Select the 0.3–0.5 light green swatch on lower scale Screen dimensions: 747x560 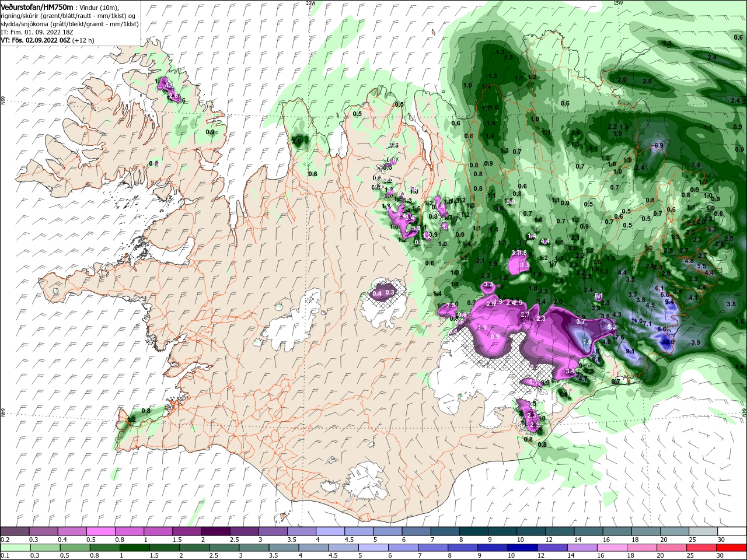[47, 548]
